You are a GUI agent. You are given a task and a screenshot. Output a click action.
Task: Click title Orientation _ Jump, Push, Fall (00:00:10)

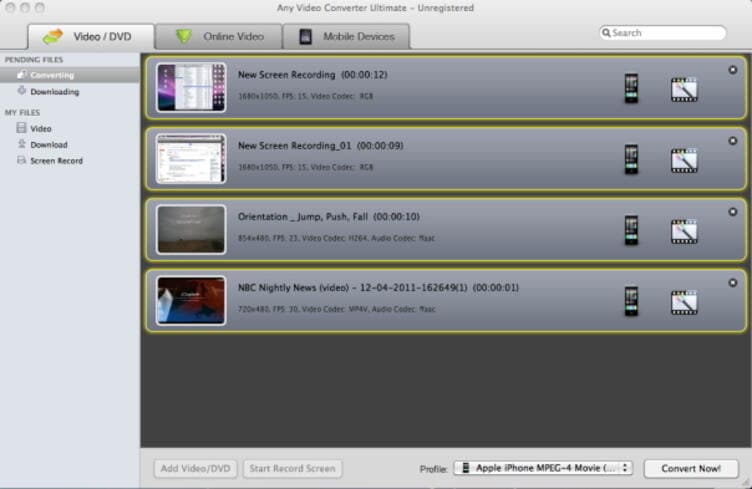pos(329,217)
